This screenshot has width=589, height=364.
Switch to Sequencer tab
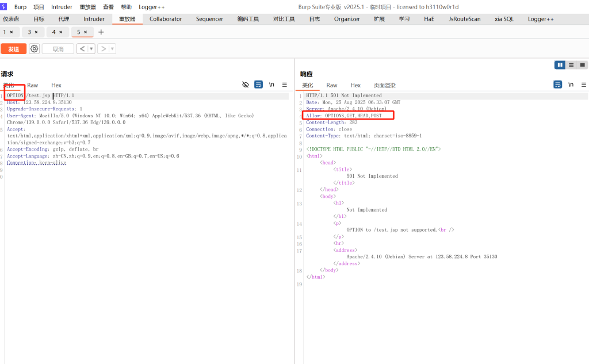coord(209,19)
